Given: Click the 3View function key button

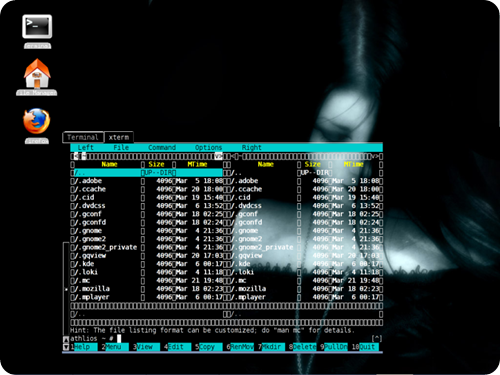Looking at the screenshot, I should (146, 347).
